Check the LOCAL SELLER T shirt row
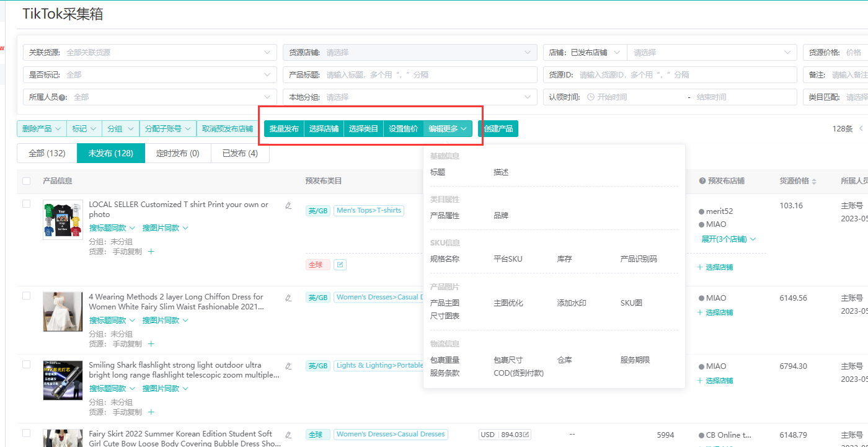Screen dimensions: 868x447 tap(26, 203)
